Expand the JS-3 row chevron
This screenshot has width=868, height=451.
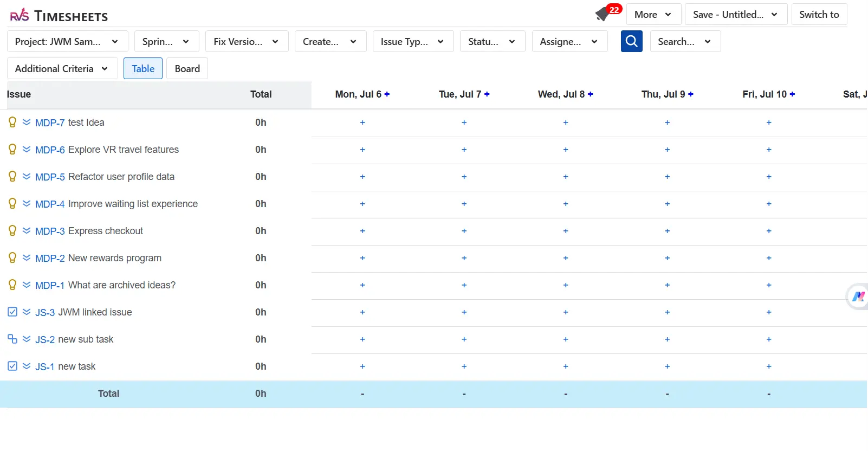click(x=27, y=312)
